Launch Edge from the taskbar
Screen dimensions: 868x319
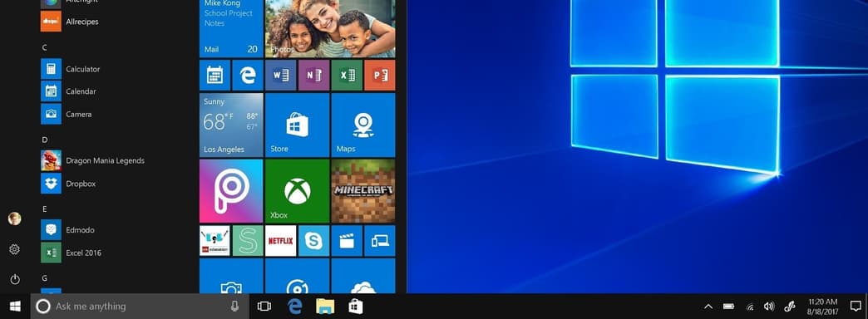coord(294,307)
